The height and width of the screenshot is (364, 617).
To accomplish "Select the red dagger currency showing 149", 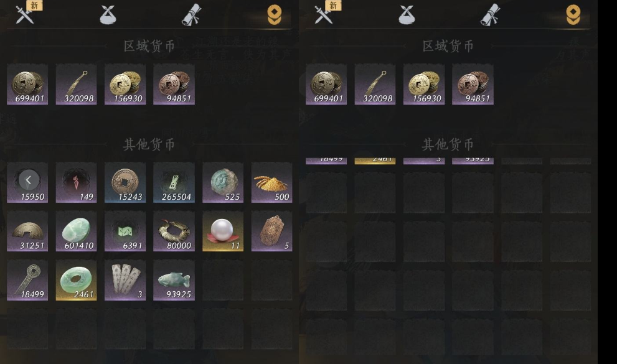I will [x=77, y=182].
